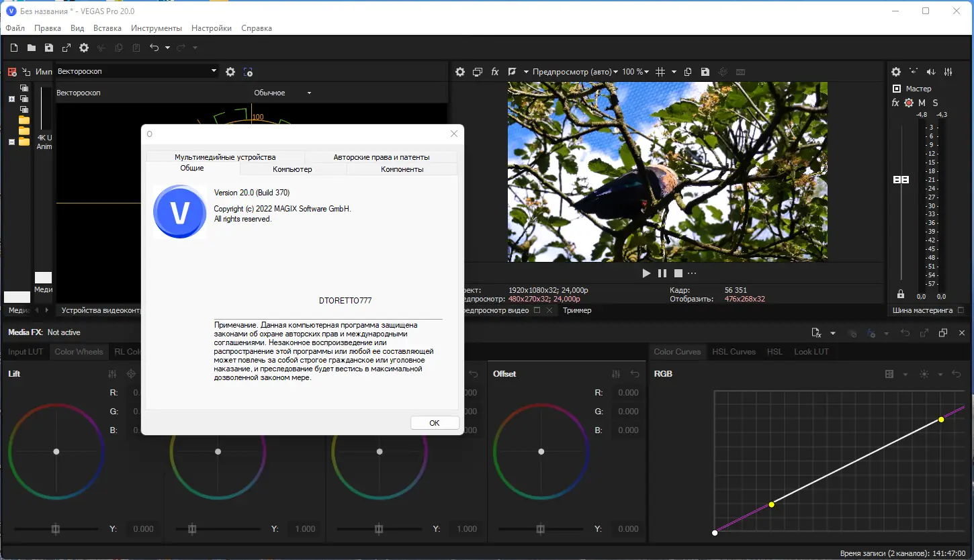
Task: Pause the video preview
Action: [x=662, y=273]
